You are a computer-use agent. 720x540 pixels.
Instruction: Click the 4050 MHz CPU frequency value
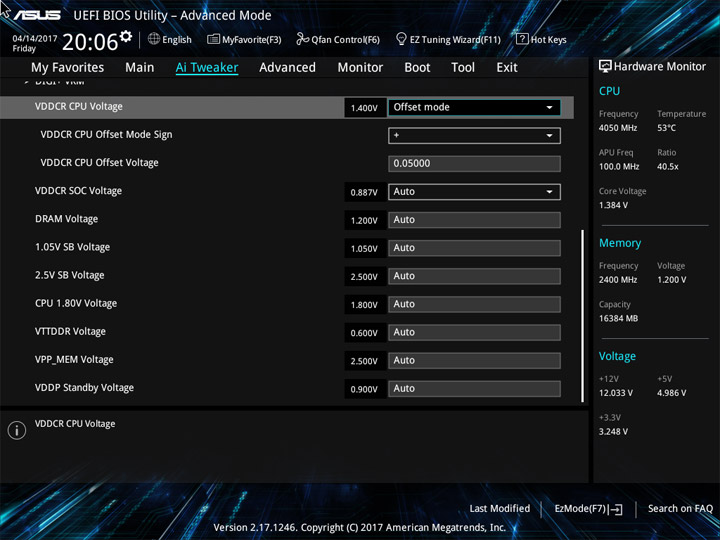618,128
